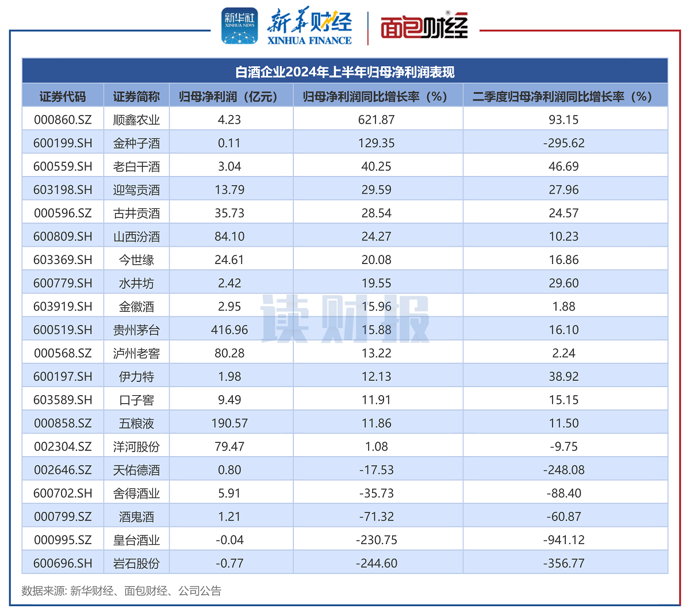Select the name cell 水井坊
This screenshot has width=690, height=616.
pyautogui.click(x=136, y=283)
